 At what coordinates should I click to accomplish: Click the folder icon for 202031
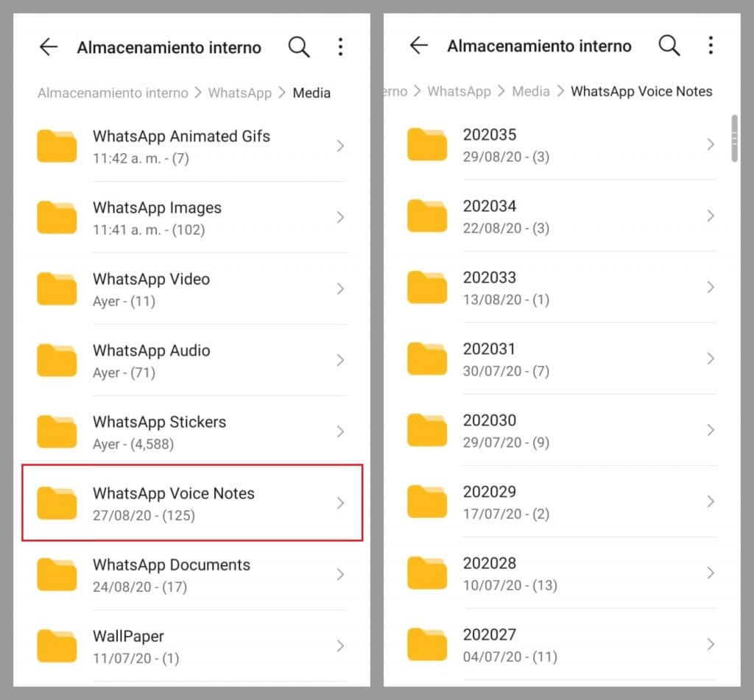point(427,358)
